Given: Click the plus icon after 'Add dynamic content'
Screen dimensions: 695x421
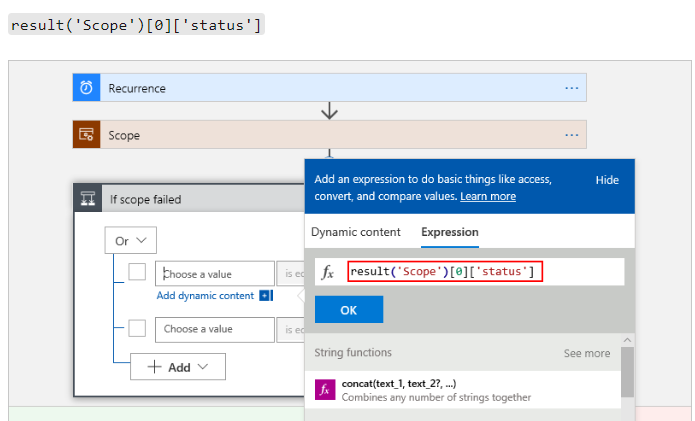Looking at the screenshot, I should [x=266, y=296].
